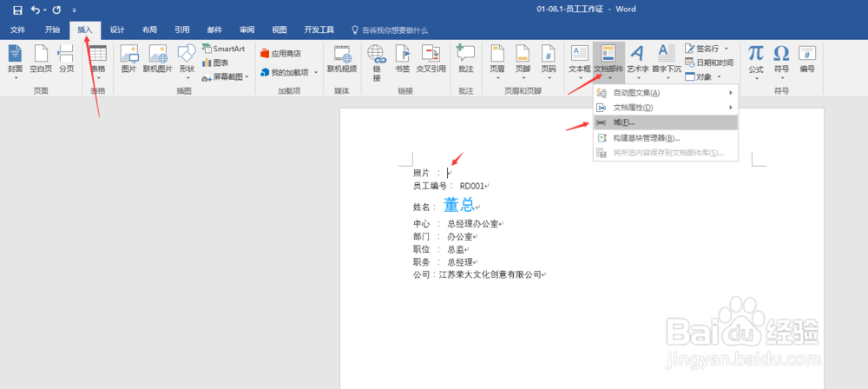Switch to the References (引用) tab

pos(182,30)
